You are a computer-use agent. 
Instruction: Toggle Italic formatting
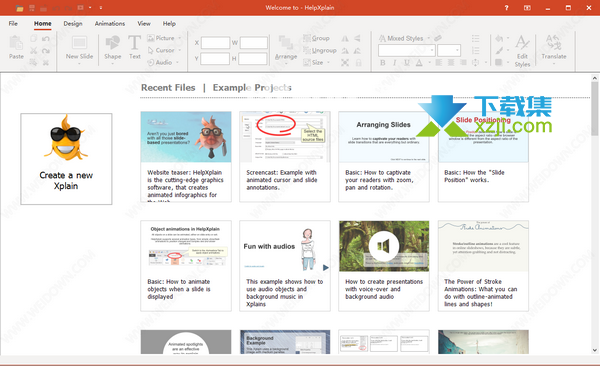pos(395,63)
